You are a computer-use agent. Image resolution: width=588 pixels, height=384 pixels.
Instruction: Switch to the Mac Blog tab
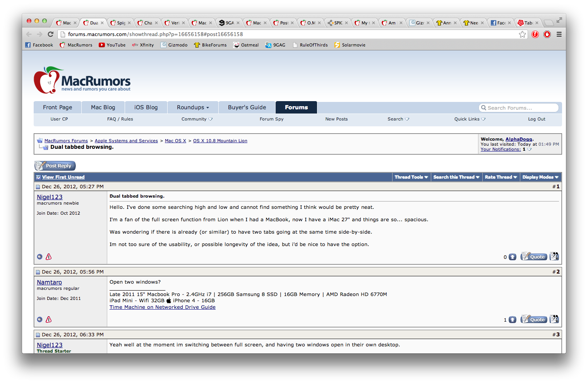pos(103,107)
